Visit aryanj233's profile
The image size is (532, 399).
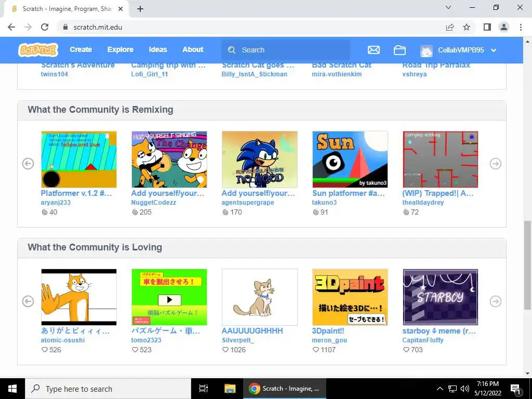point(56,203)
